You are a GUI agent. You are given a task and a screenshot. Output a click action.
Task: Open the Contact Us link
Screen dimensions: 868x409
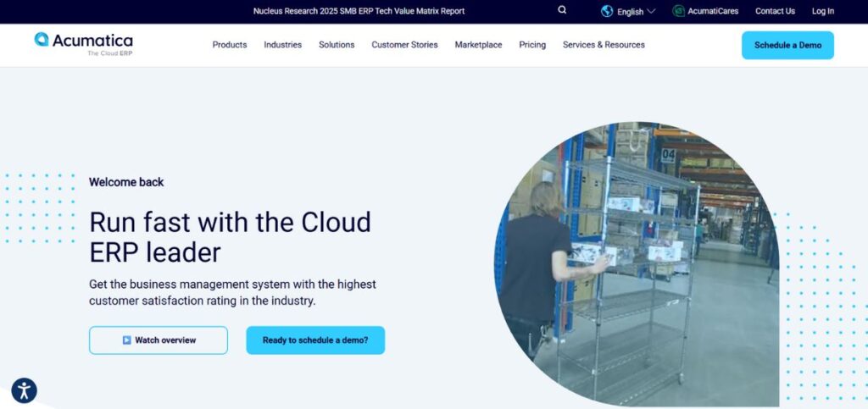pos(775,11)
